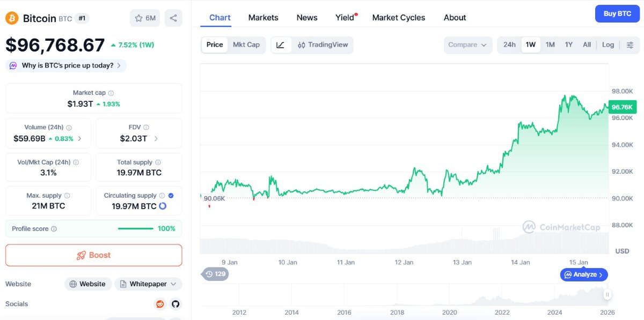Switch to TradingView chart mode

[x=323, y=45]
